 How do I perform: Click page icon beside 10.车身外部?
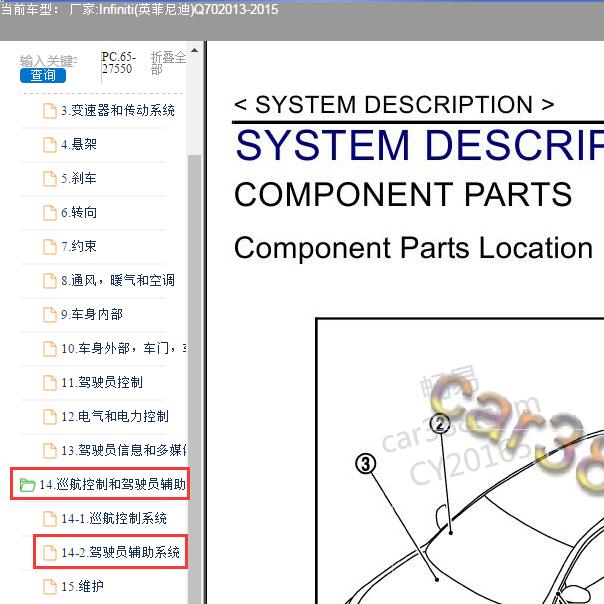pyautogui.click(x=50, y=349)
